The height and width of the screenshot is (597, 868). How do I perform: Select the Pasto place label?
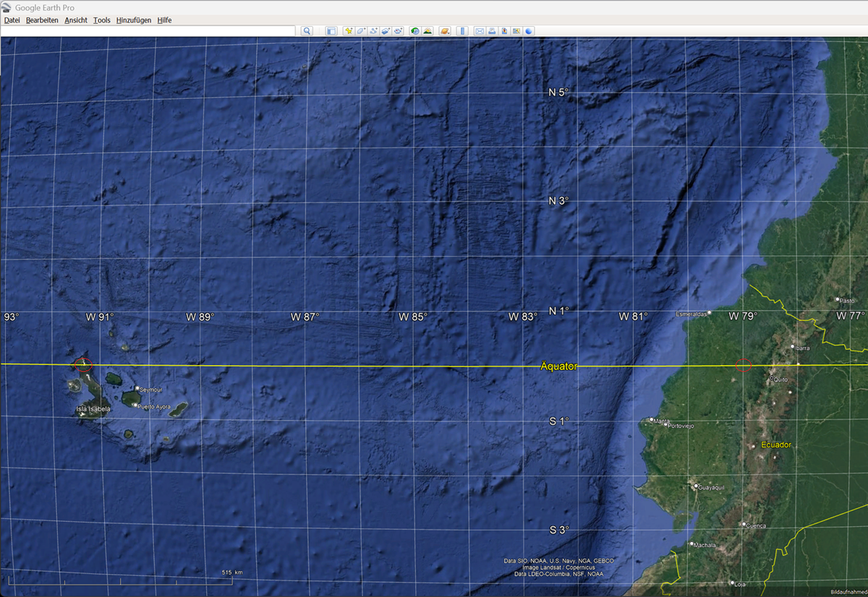pyautogui.click(x=847, y=300)
